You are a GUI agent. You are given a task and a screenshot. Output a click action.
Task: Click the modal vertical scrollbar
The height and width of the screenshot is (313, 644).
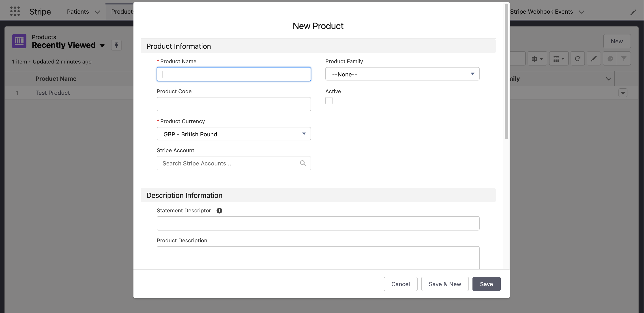pyautogui.click(x=506, y=71)
